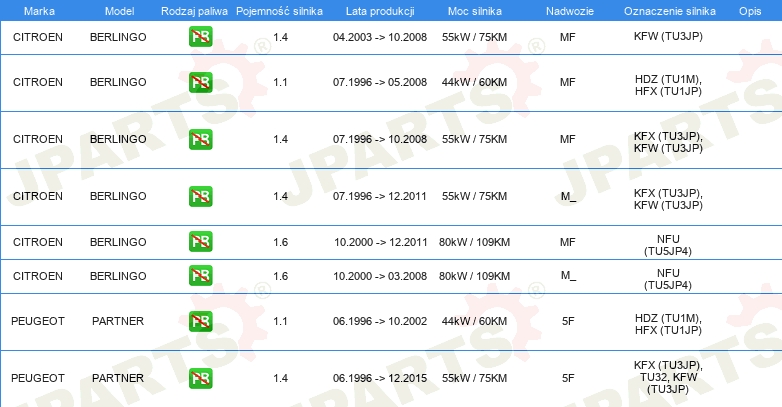Click PEUGEOT in the 06.1996 -> 12.2015 row

pyautogui.click(x=38, y=378)
